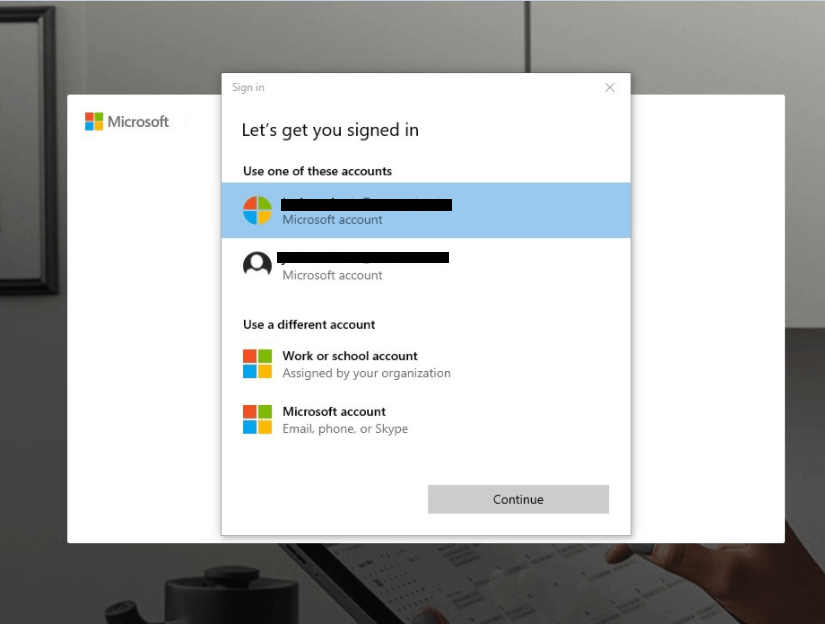Image resolution: width=825 pixels, height=624 pixels.
Task: Click the 'Sign in' window title text
Action: (248, 87)
